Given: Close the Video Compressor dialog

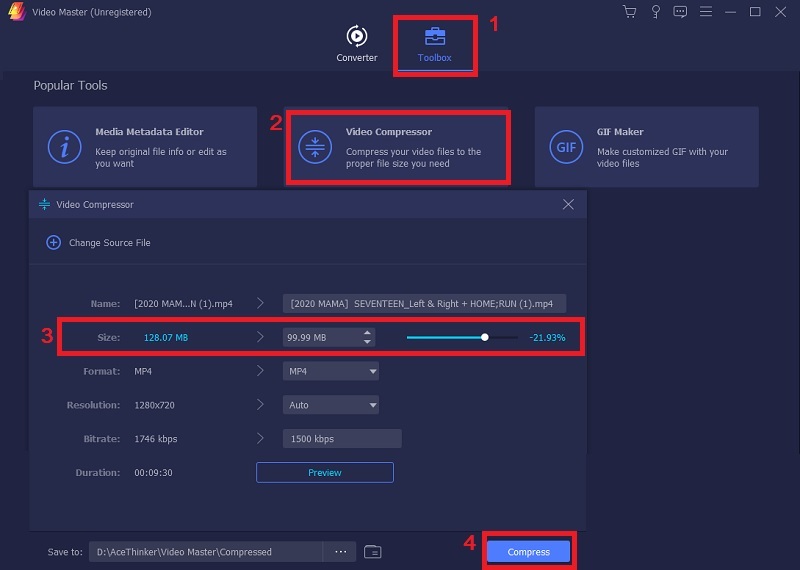Looking at the screenshot, I should 568,205.
